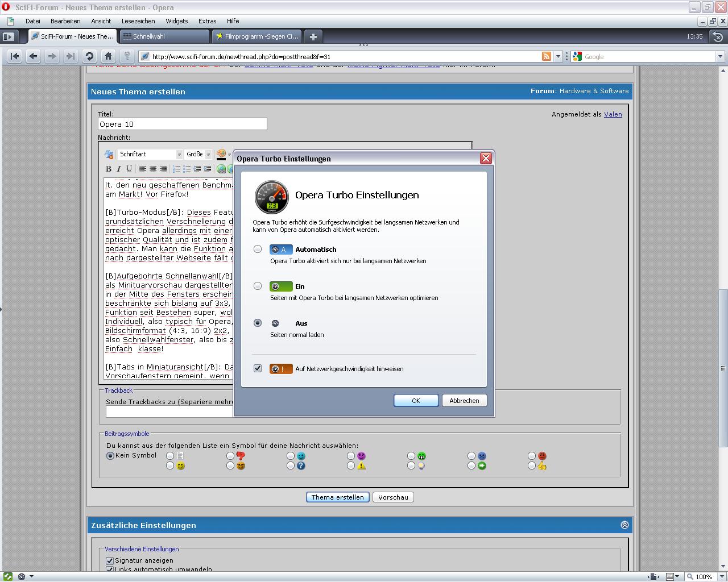Viewport: 728px width, 582px height.
Task: Collapse the Zusätzliche Einstellungen section
Action: pos(624,525)
